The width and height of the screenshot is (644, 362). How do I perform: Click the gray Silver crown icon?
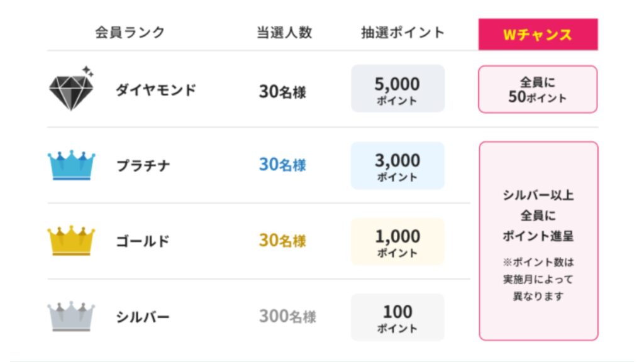71,317
